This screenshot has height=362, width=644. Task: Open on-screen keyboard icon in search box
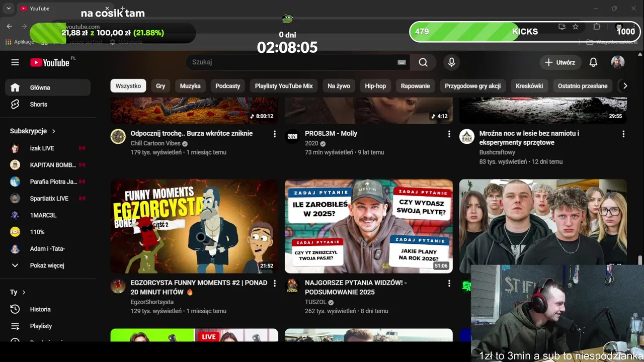point(401,62)
